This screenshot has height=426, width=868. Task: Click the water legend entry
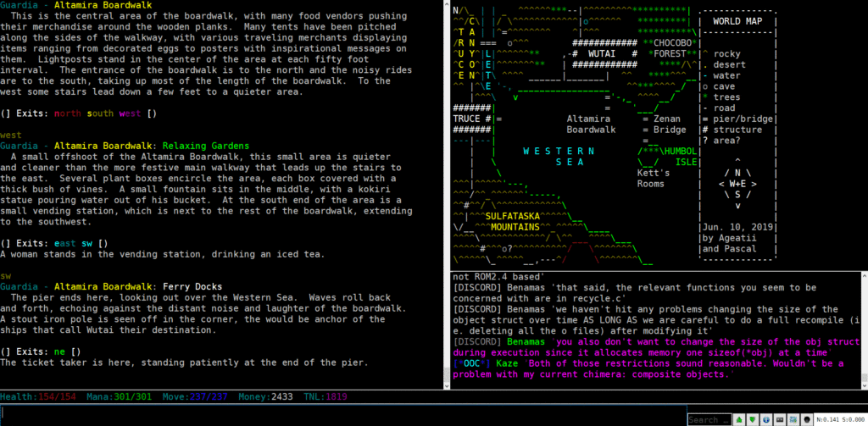(721, 75)
